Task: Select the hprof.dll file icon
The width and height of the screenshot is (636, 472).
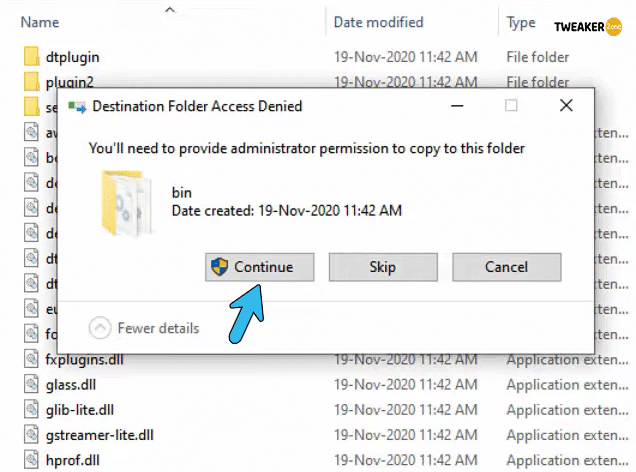Action: click(31, 460)
